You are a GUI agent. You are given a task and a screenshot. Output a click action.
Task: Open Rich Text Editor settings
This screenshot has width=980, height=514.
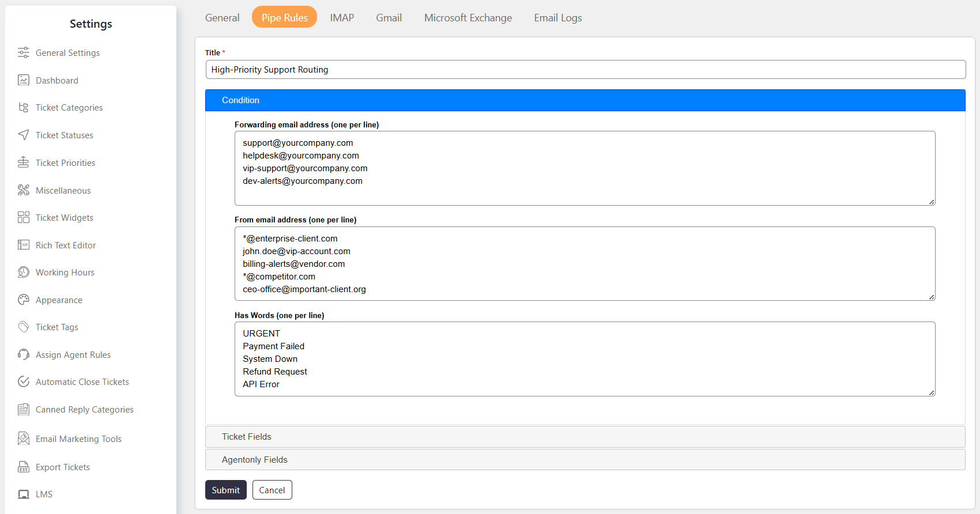(66, 245)
